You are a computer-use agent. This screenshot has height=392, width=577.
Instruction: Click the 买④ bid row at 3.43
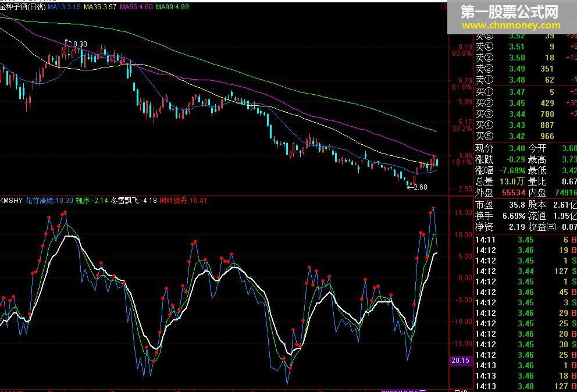pos(525,125)
